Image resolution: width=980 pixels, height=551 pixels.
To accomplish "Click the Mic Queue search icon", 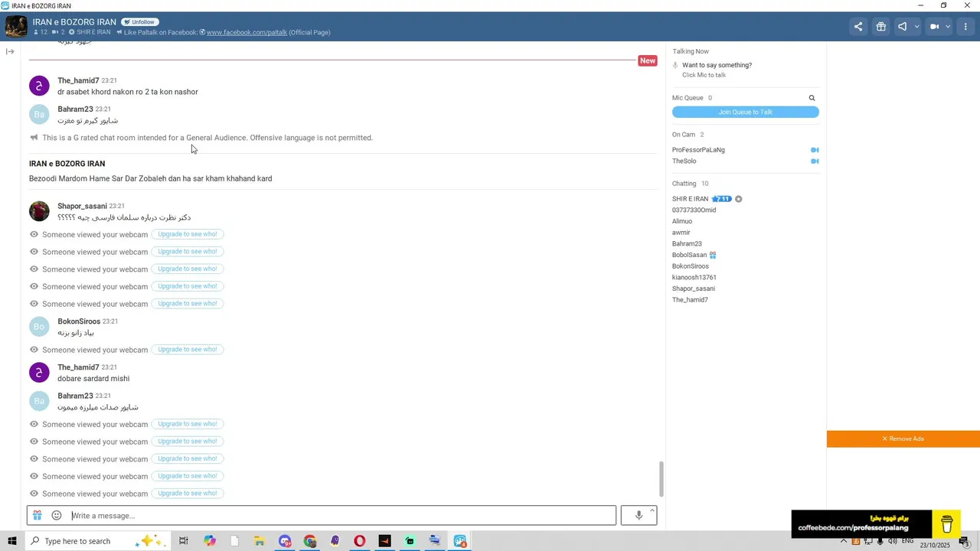I will pyautogui.click(x=812, y=98).
